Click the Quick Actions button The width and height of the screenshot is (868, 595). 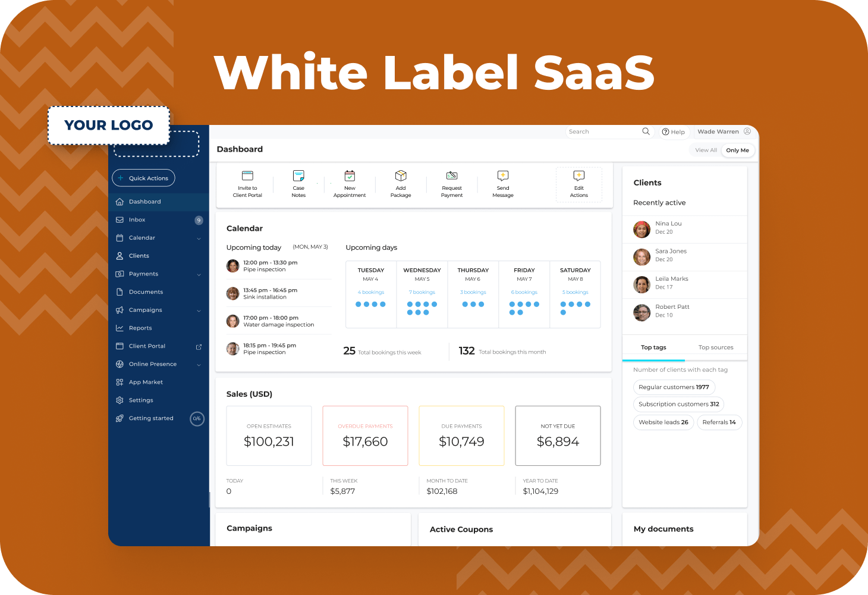143,178
